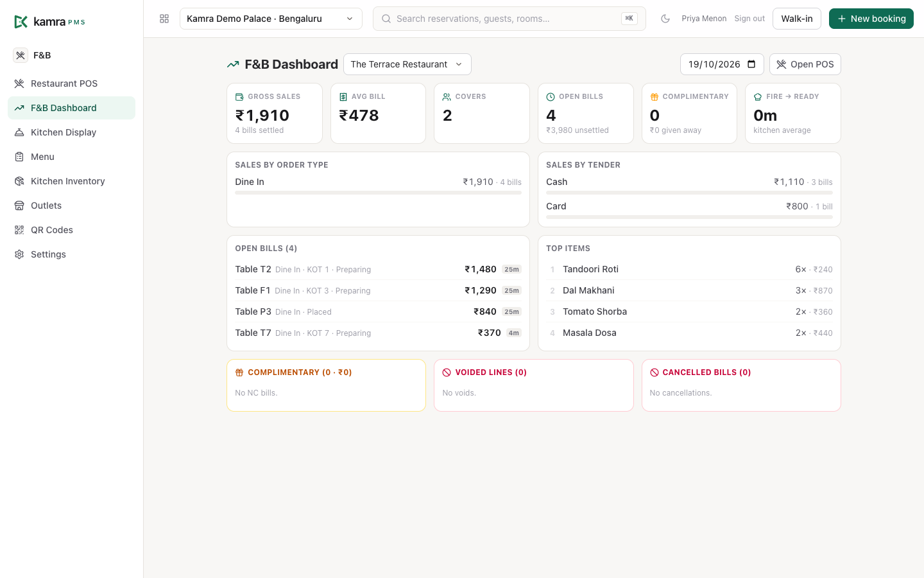The height and width of the screenshot is (578, 924).
Task: Click the Dal Makhani top item
Action: click(689, 290)
